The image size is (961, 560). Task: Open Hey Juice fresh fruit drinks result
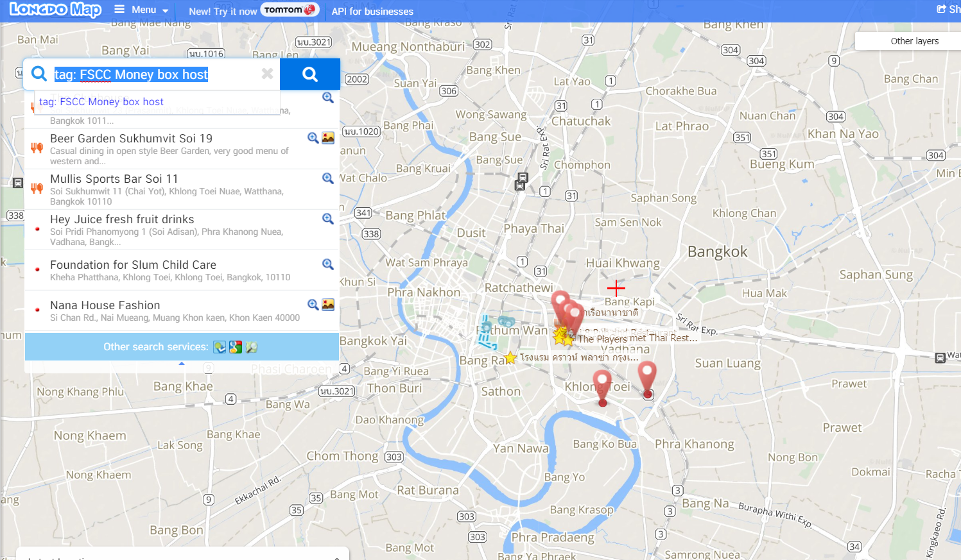(122, 219)
